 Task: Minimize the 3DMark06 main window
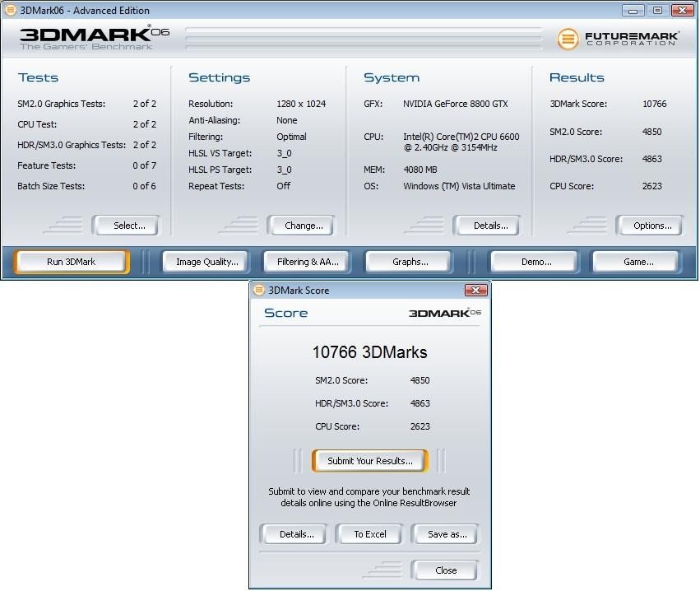[x=633, y=10]
